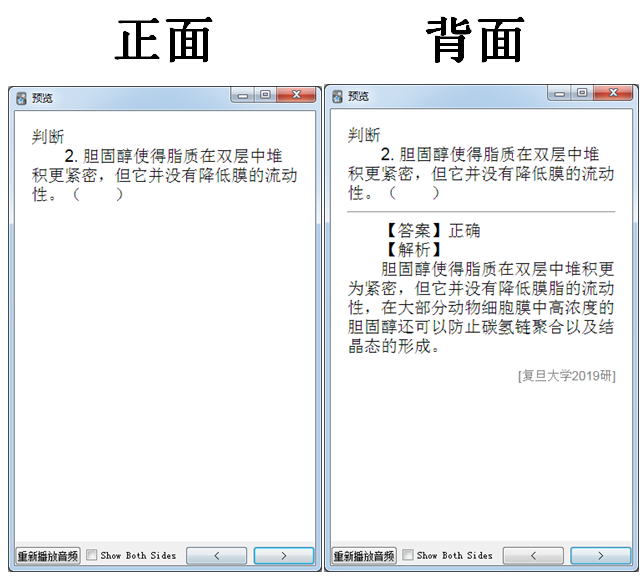Replay audio button in the left preview window
642x577 pixels.
tap(48, 556)
